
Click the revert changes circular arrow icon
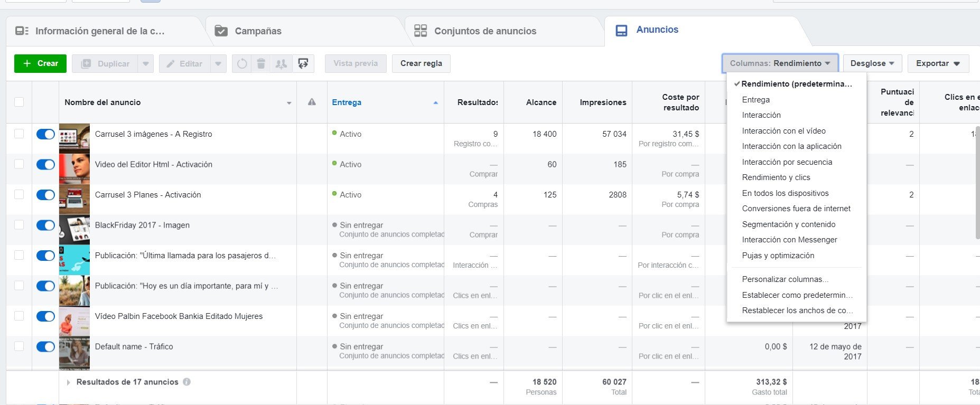(x=242, y=64)
